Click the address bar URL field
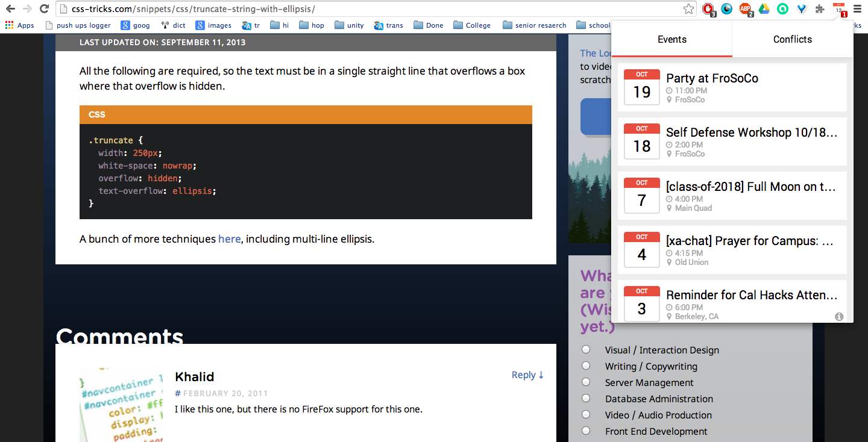Image resolution: width=868 pixels, height=442 pixels. [x=377, y=9]
